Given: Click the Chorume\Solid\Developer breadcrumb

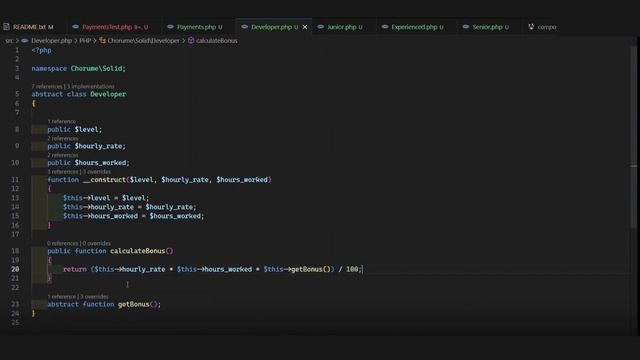Looking at the screenshot, I should pos(143,40).
